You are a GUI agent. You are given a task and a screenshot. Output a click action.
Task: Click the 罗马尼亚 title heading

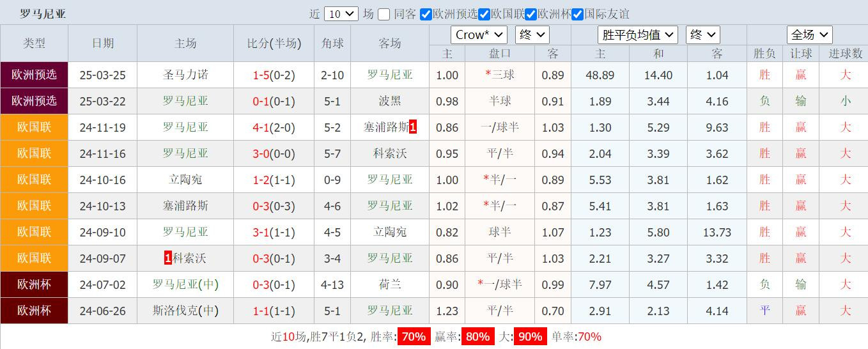click(x=42, y=14)
